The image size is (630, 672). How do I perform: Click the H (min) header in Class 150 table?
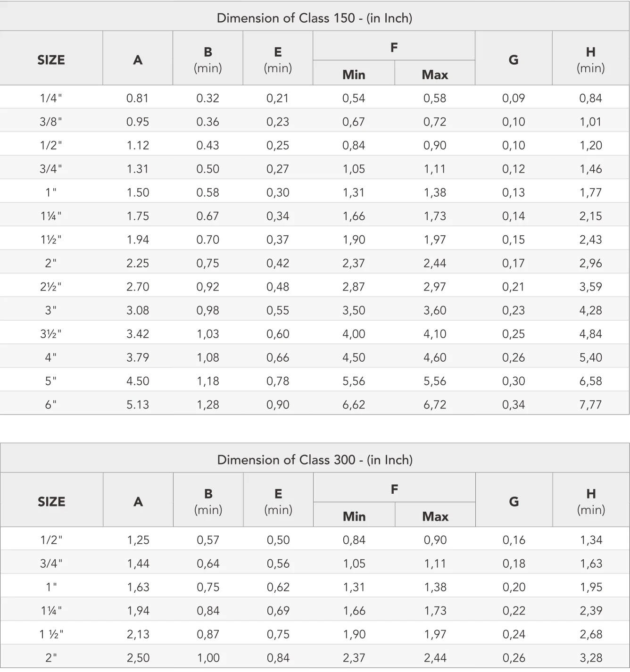coord(590,59)
